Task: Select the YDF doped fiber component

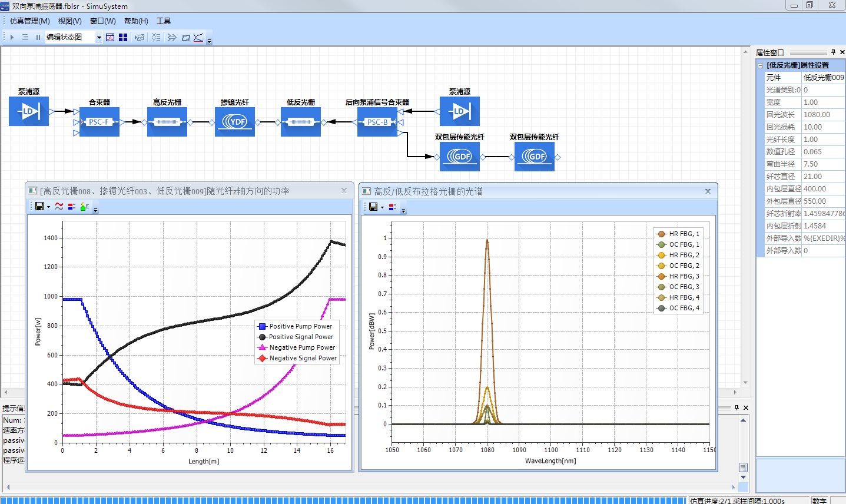Action: (x=234, y=122)
